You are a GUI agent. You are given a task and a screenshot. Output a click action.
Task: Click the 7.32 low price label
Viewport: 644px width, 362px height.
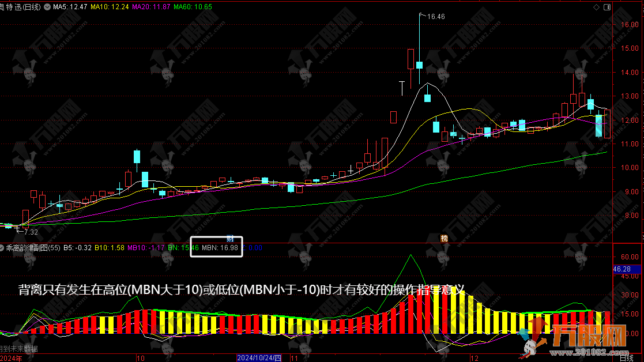[x=31, y=232]
